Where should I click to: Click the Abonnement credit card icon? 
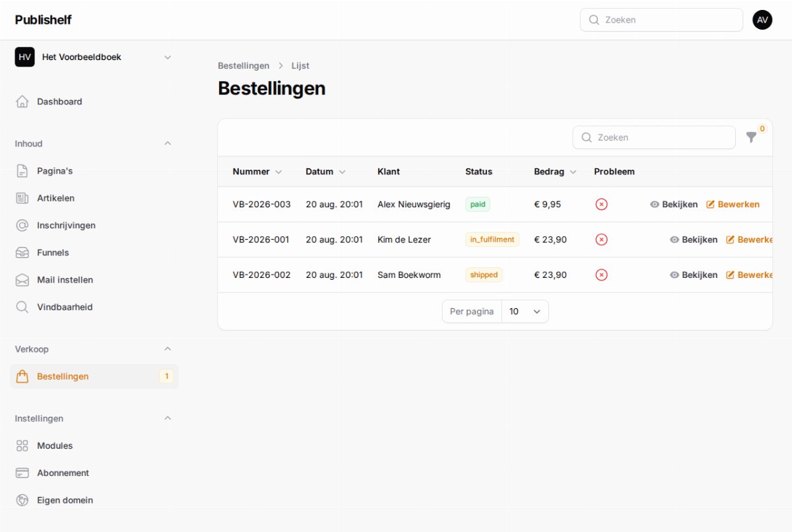[x=22, y=473]
